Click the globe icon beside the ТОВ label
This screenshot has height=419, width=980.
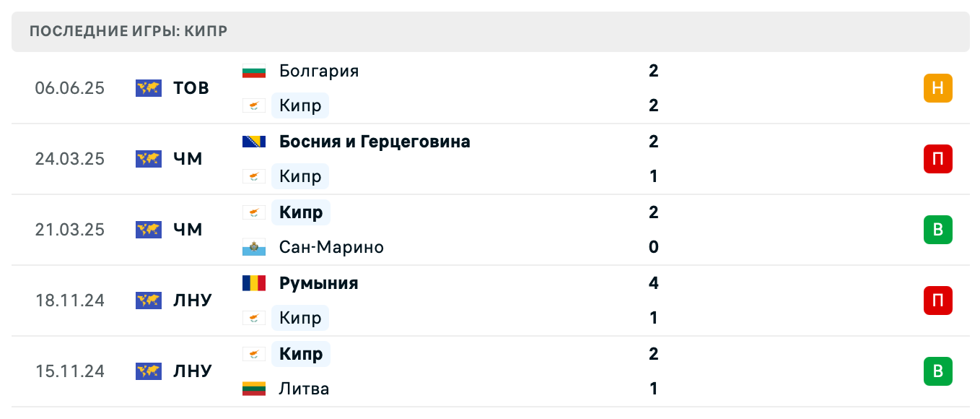148,88
